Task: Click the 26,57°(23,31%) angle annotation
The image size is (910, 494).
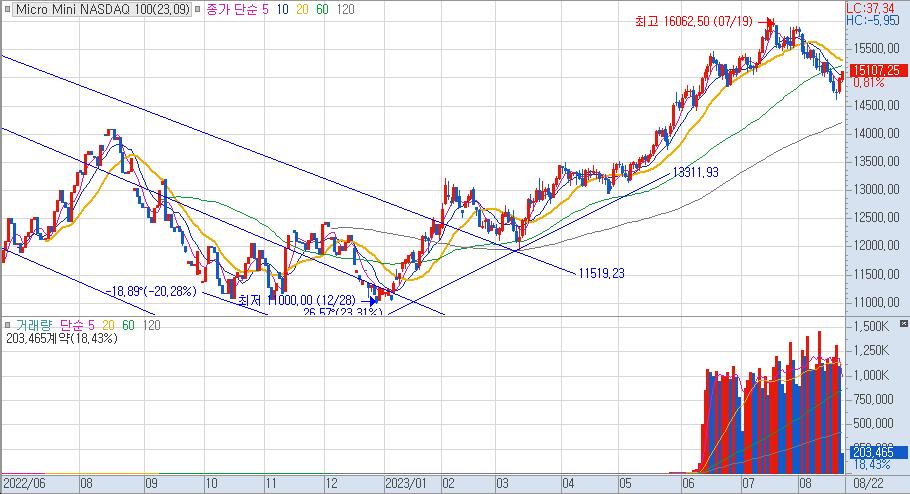Action: pyautogui.click(x=342, y=312)
